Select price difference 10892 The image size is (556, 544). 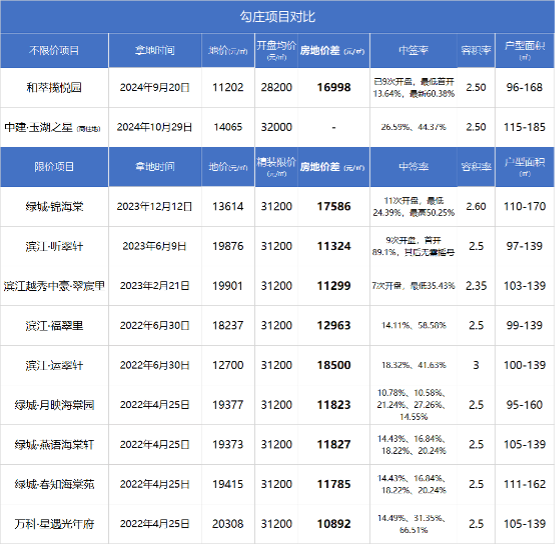334,524
